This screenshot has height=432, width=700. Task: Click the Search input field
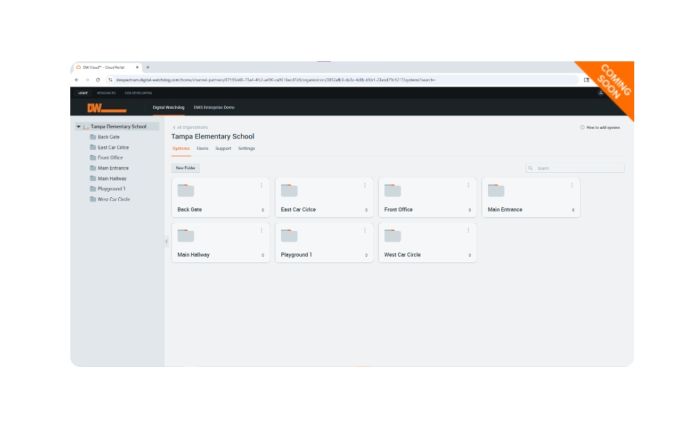click(x=578, y=168)
